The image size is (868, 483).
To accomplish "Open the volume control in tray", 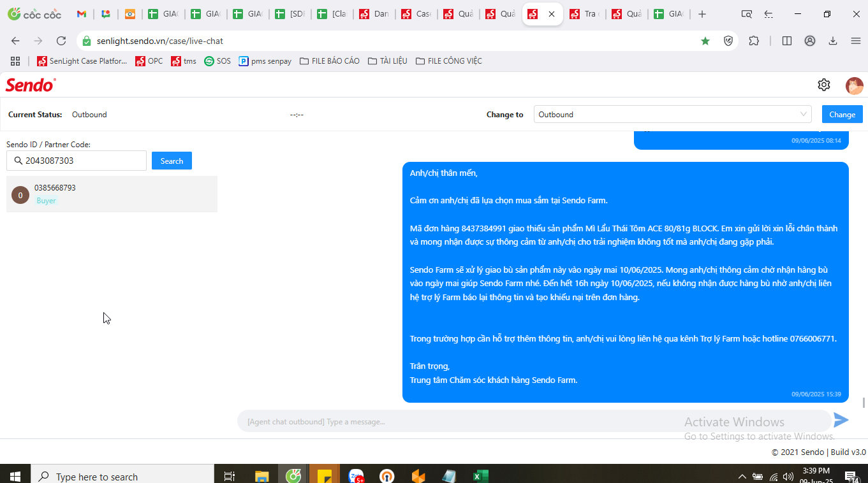I will click(x=788, y=476).
